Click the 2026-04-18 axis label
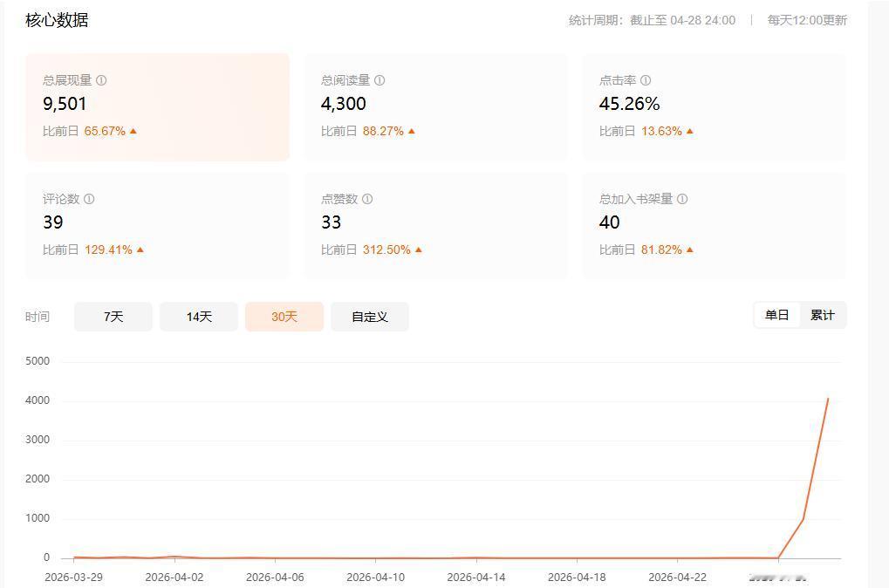This screenshot has height=588, width=889. pyautogui.click(x=577, y=578)
